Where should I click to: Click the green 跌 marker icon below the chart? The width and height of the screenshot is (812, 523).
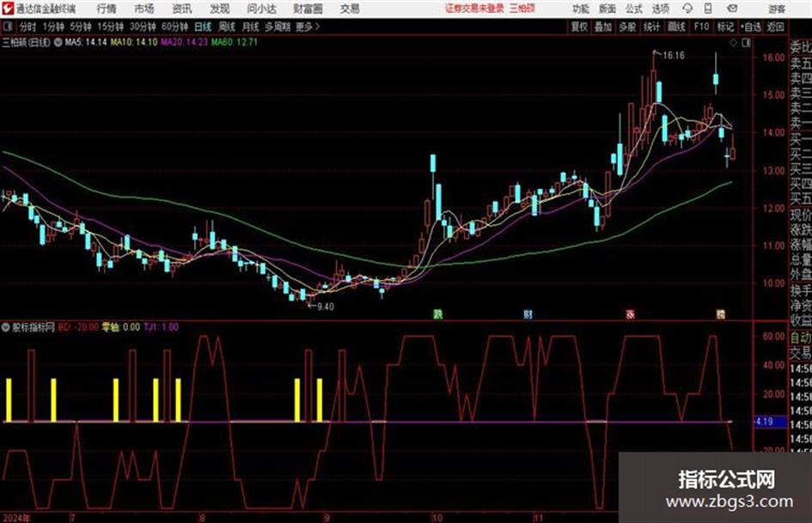437,314
